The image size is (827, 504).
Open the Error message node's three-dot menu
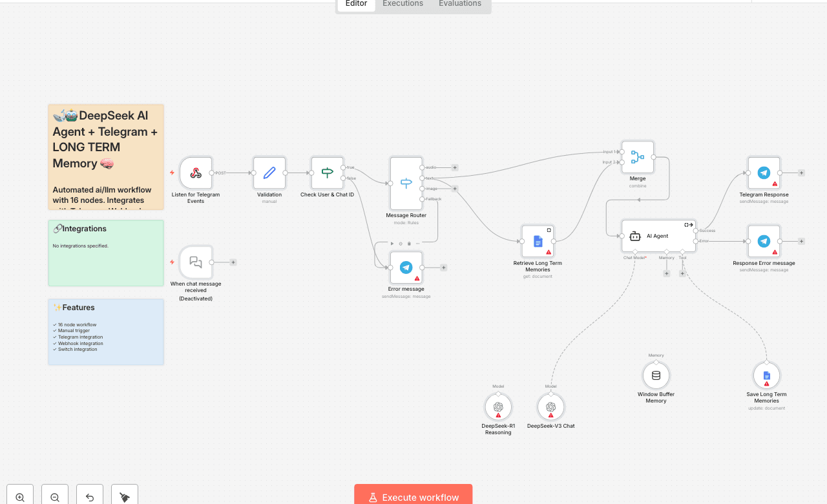pos(417,244)
